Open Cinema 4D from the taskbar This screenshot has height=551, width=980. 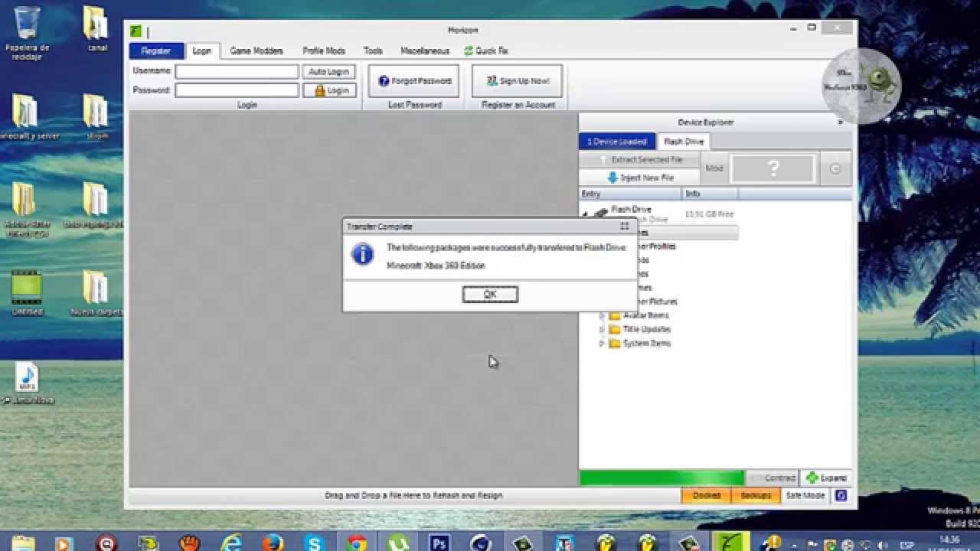pyautogui.click(x=481, y=542)
